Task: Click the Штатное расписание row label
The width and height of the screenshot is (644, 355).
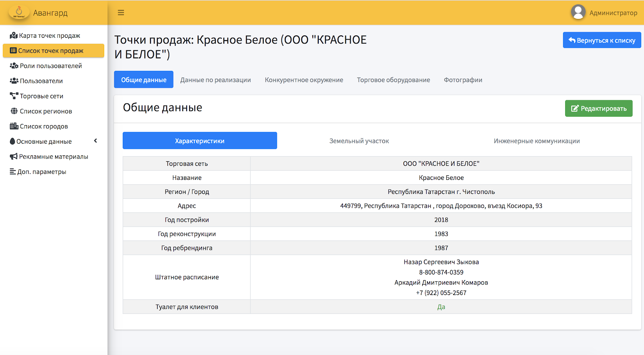Action: 187,277
